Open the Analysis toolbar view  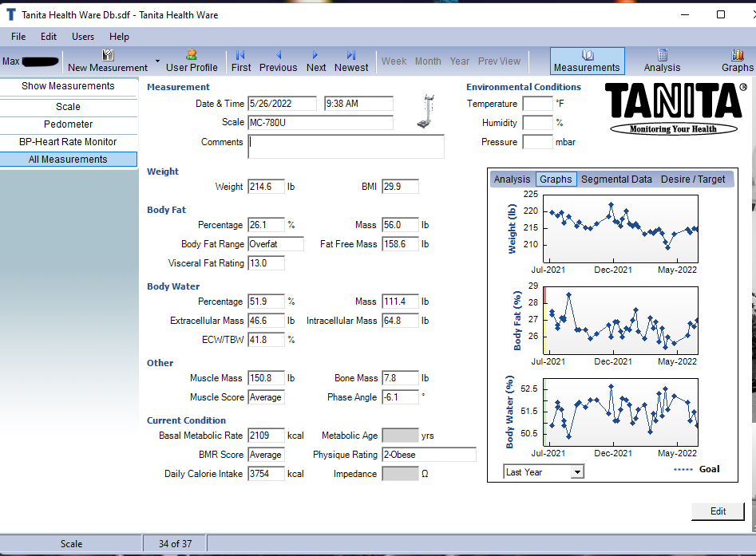point(662,61)
